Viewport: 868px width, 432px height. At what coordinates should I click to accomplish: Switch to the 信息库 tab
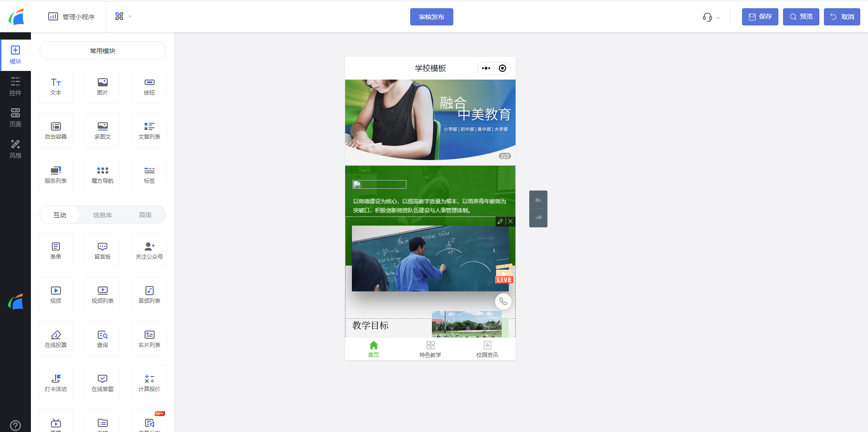tap(103, 215)
